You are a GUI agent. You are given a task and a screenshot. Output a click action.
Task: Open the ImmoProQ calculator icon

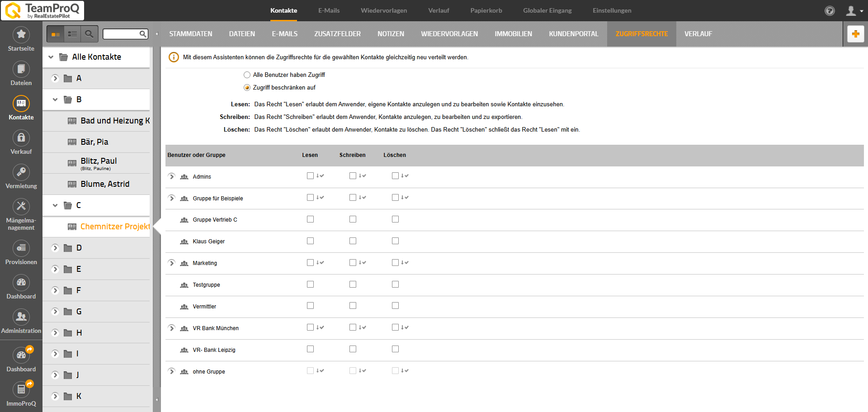(x=21, y=389)
